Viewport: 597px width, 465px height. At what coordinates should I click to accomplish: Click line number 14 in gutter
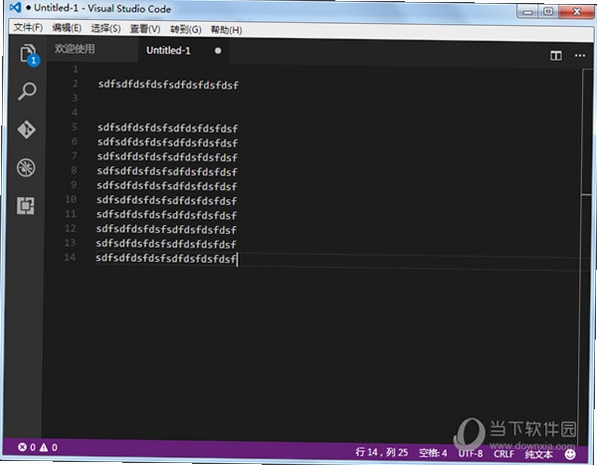click(x=70, y=257)
